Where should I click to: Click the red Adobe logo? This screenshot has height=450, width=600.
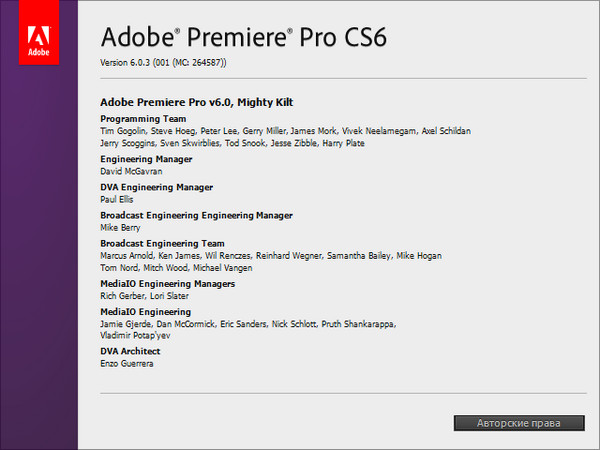(x=39, y=33)
